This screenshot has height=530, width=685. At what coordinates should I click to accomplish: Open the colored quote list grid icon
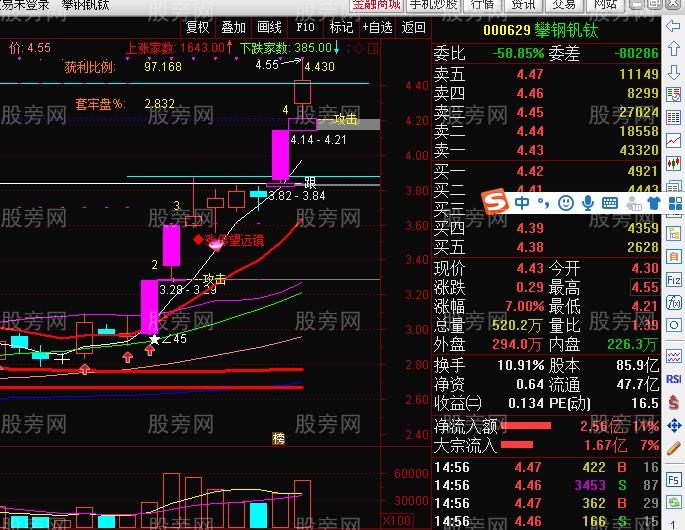tap(673, 118)
